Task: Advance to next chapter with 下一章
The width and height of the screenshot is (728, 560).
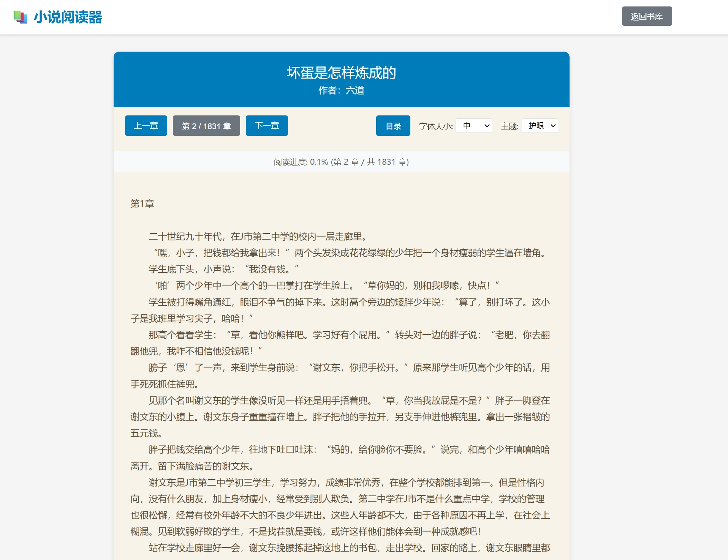Action: coord(267,126)
